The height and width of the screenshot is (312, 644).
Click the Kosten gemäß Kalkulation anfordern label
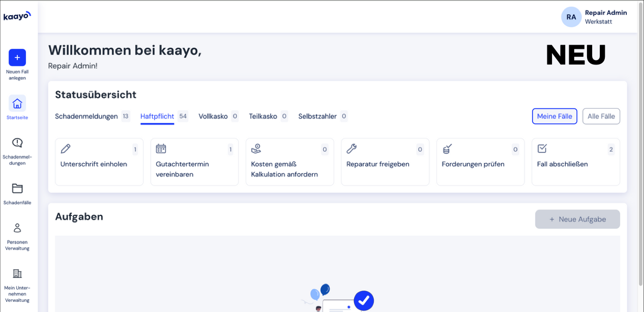click(x=284, y=169)
